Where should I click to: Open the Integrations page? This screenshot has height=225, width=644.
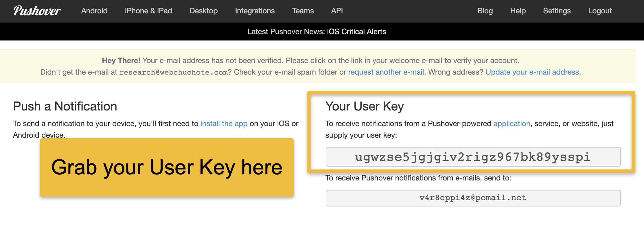click(x=255, y=11)
